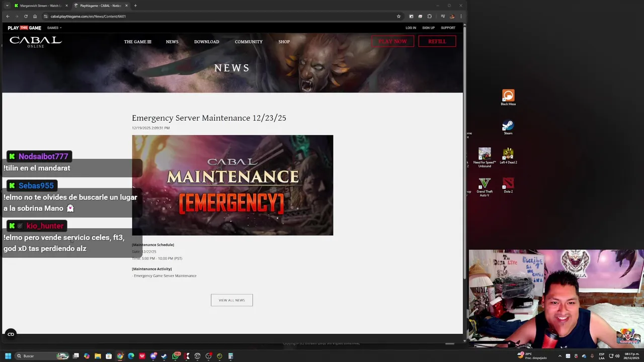Click the SIGN UP link

point(428,28)
